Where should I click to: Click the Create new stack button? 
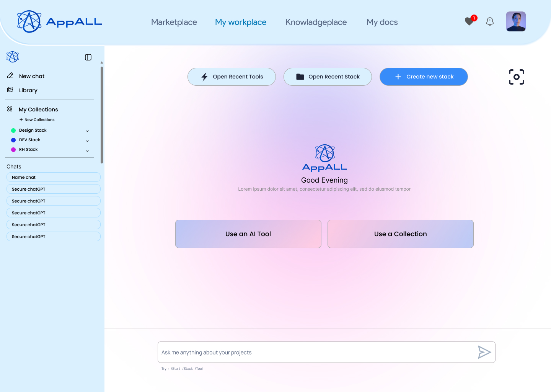(x=423, y=77)
